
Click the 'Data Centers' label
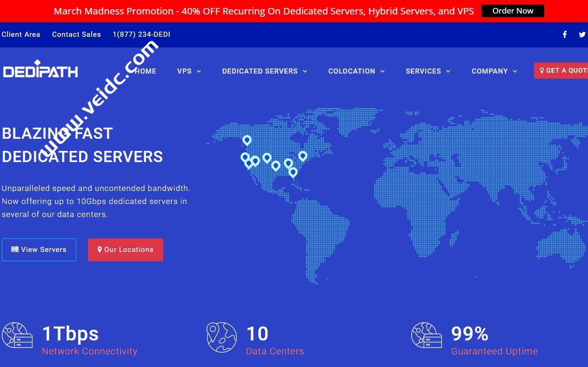click(x=275, y=351)
